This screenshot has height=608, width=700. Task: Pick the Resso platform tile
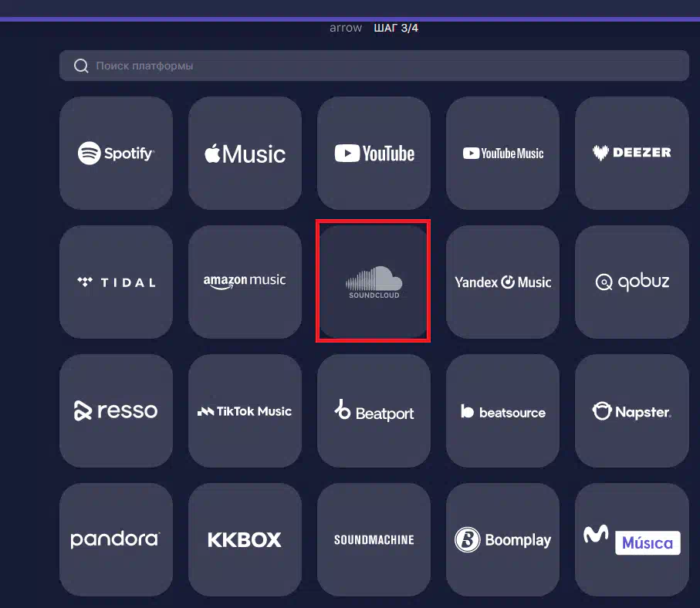[x=116, y=411]
